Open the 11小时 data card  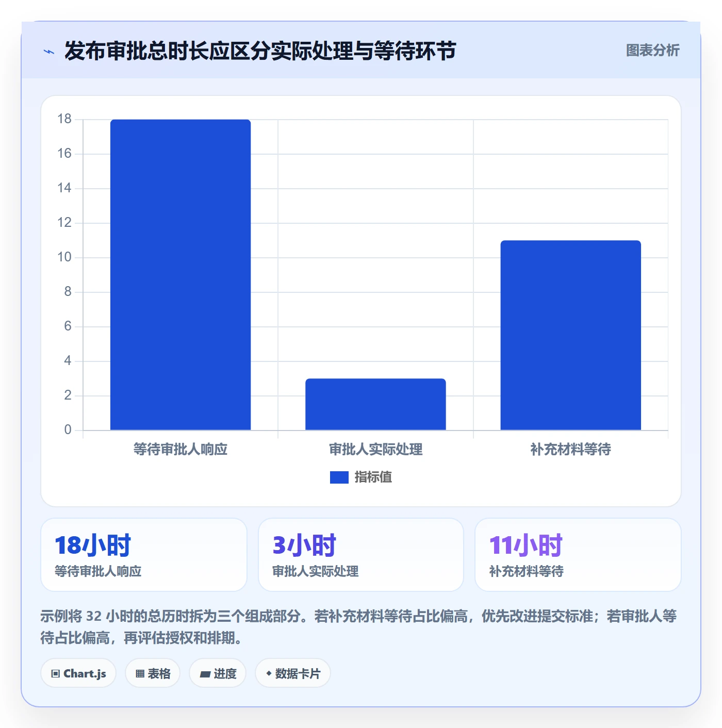(578, 555)
